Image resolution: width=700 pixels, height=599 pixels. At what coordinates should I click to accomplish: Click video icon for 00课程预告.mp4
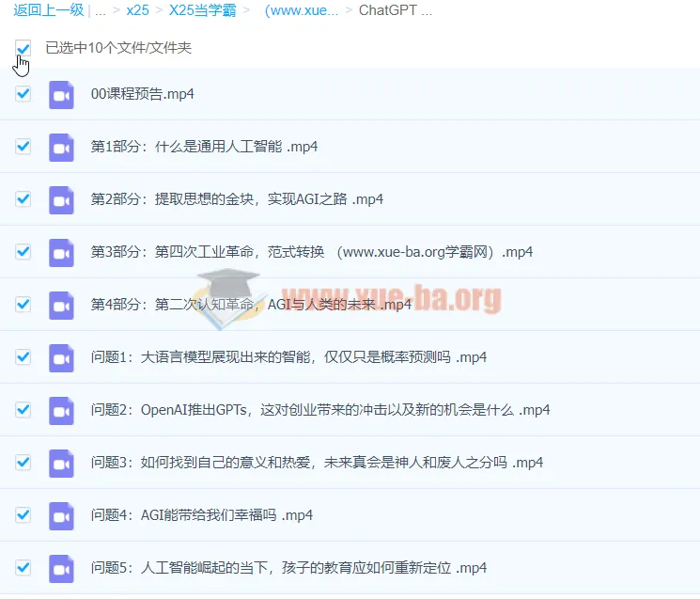61,94
